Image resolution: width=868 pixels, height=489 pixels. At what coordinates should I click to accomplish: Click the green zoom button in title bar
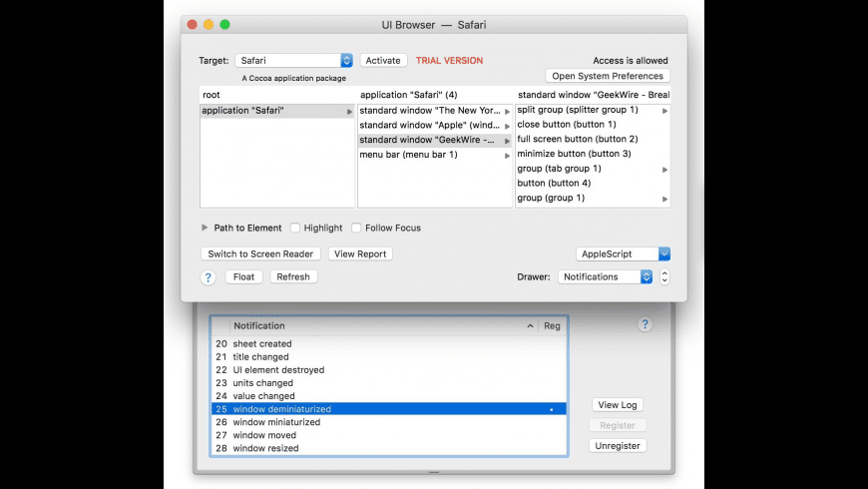pyautogui.click(x=224, y=24)
